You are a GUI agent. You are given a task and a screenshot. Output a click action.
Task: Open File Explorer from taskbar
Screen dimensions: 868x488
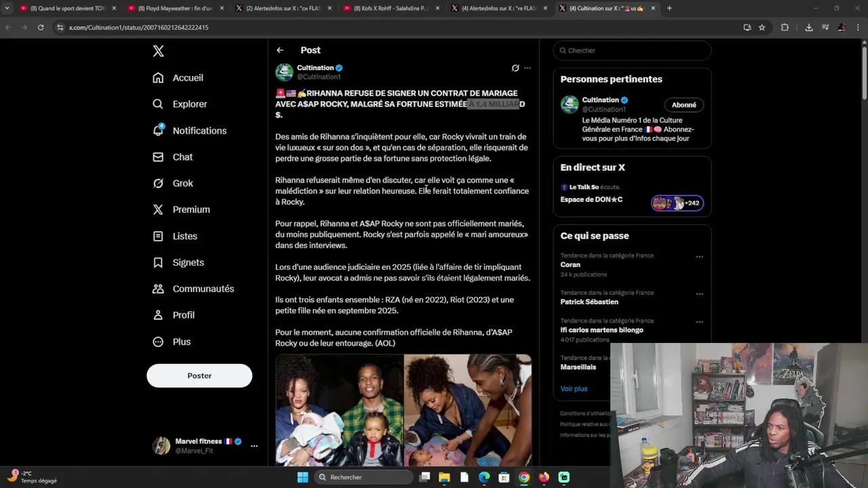(444, 477)
